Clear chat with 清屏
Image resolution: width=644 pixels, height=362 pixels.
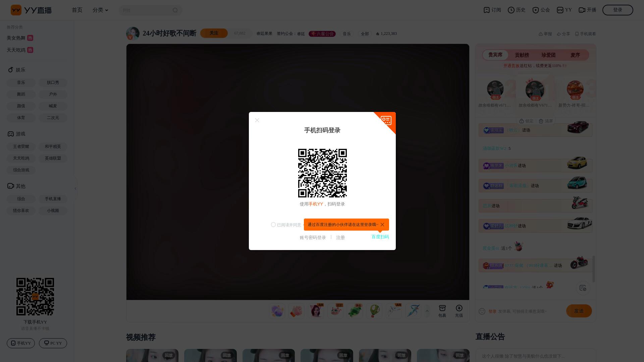click(x=546, y=121)
